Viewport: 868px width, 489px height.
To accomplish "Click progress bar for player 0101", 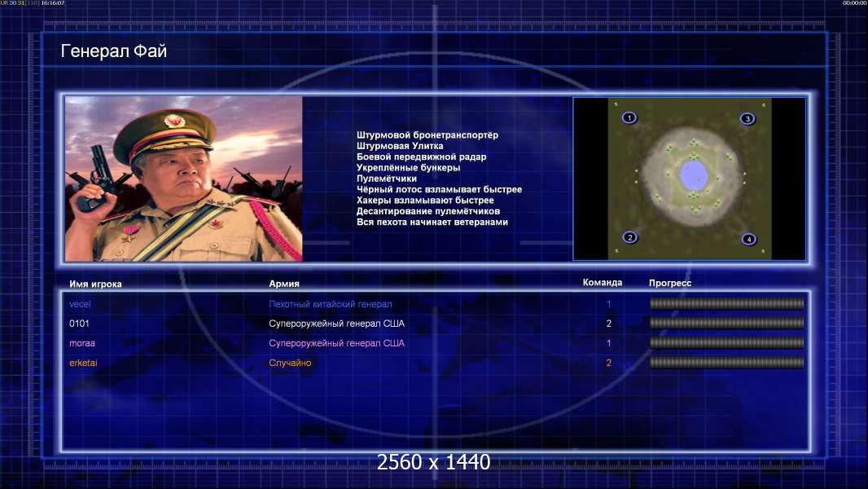I will pos(727,323).
